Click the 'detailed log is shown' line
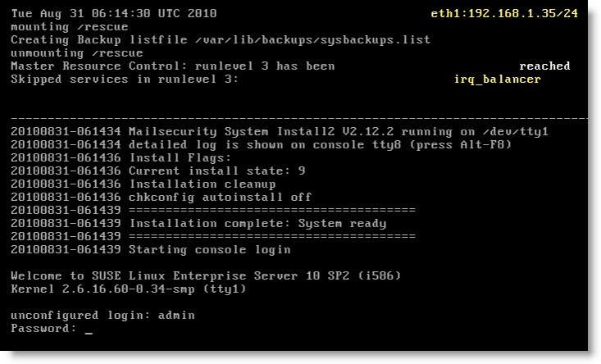The image size is (601, 364). tap(260, 144)
